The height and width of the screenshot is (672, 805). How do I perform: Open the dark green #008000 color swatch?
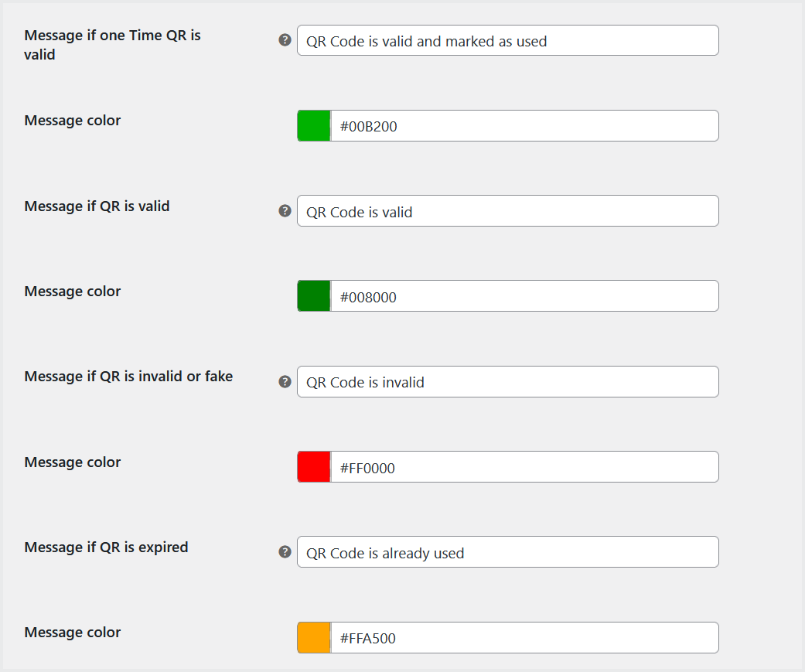click(314, 296)
